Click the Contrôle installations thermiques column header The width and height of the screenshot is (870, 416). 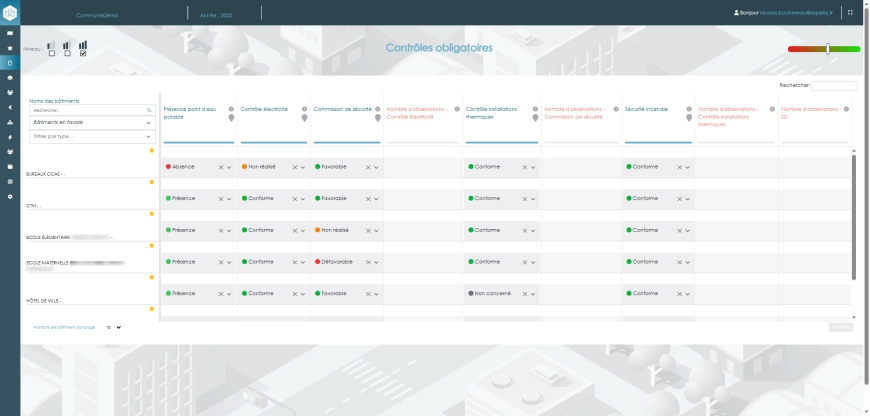[491, 113]
